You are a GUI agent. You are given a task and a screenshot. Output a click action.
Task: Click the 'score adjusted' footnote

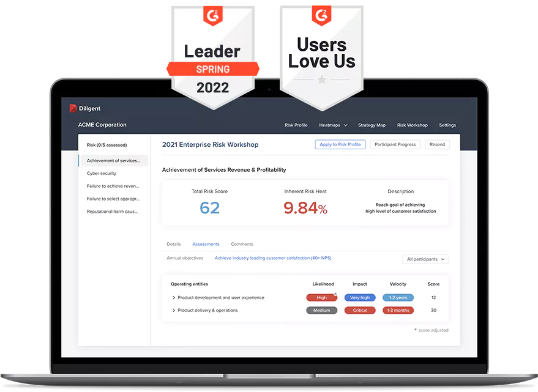432,330
